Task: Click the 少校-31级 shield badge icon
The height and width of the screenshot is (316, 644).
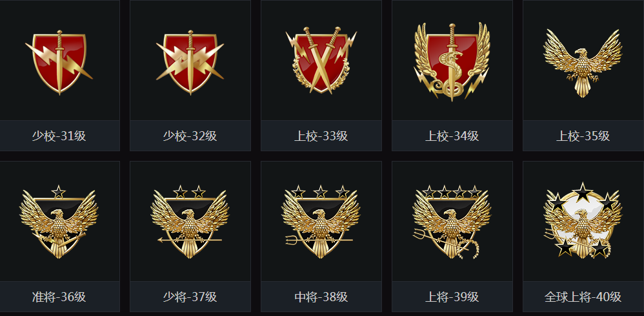Action: (x=59, y=62)
